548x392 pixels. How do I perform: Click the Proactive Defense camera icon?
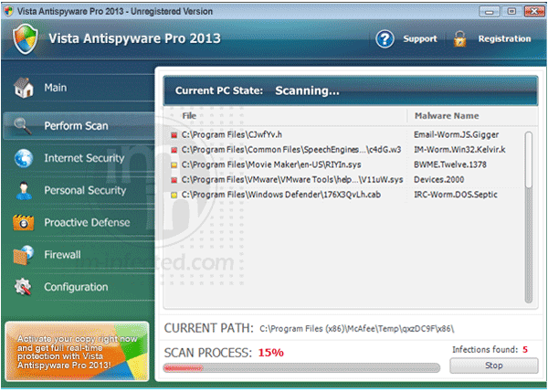coord(24,222)
